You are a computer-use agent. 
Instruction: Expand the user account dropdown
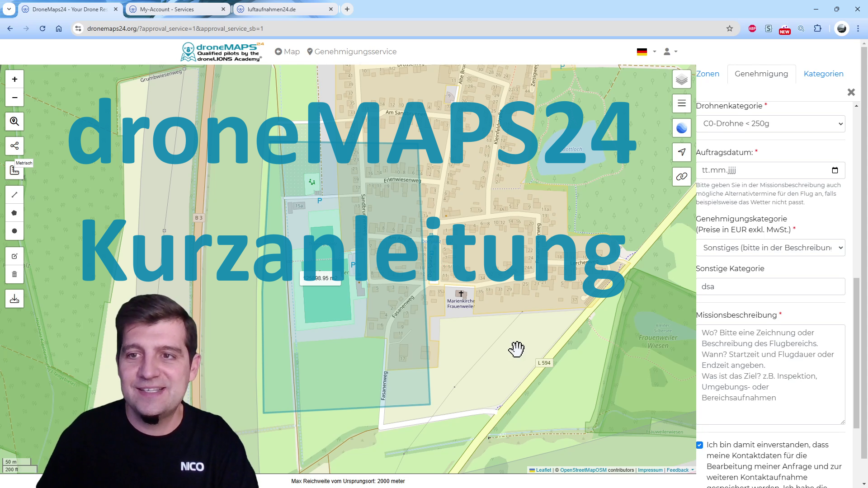point(670,52)
